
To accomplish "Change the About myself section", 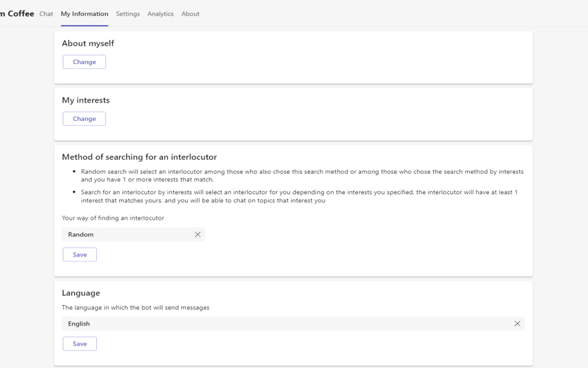I will pyautogui.click(x=84, y=62).
